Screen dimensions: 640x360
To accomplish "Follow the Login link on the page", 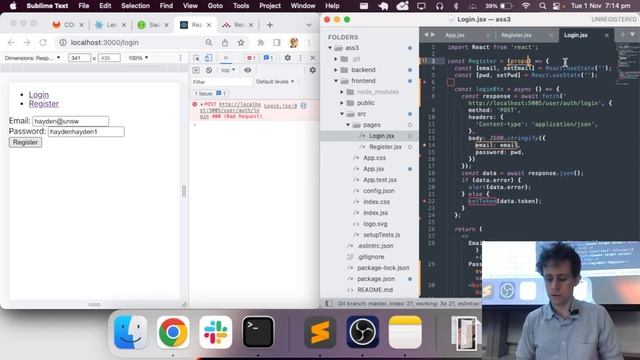I will (39, 95).
